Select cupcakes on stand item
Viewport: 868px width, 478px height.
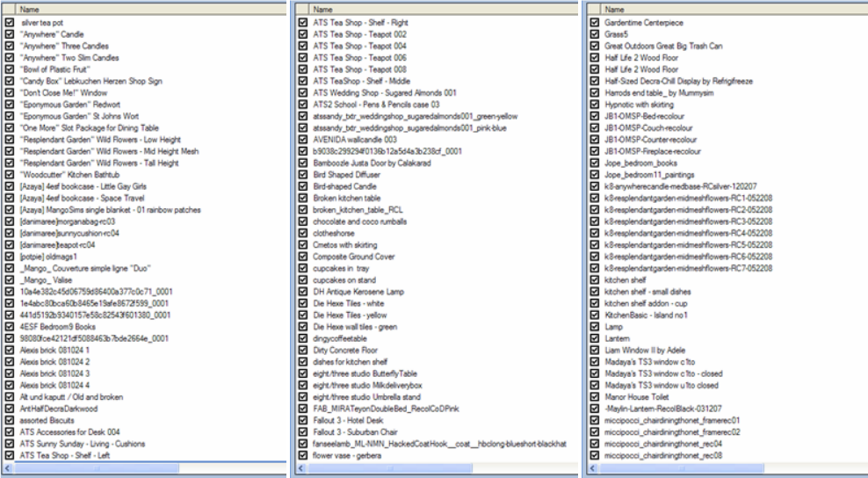[344, 279]
